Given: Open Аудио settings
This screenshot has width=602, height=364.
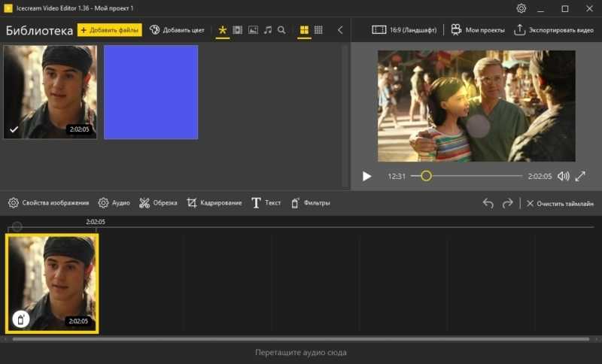Looking at the screenshot, I should point(114,203).
